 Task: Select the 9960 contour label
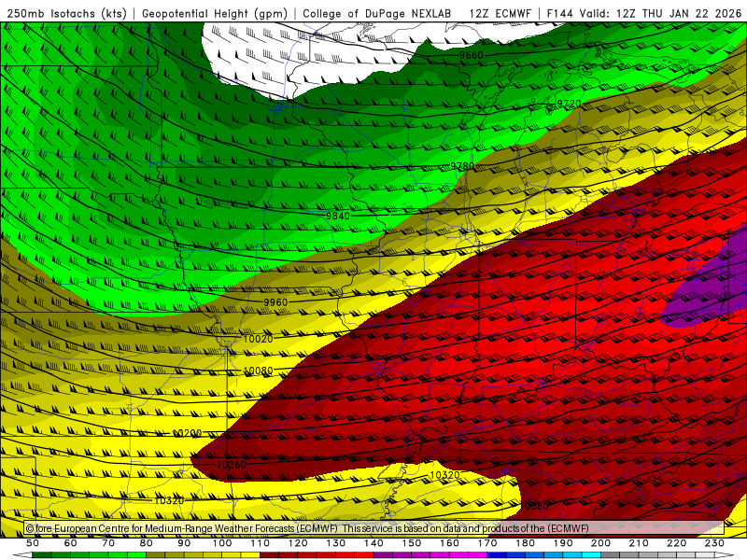275,302
